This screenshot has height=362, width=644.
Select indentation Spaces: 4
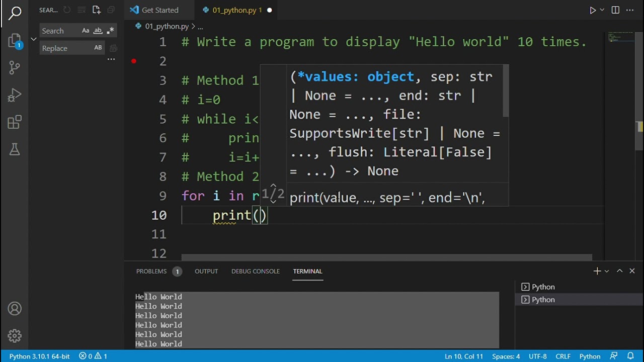coord(506,356)
